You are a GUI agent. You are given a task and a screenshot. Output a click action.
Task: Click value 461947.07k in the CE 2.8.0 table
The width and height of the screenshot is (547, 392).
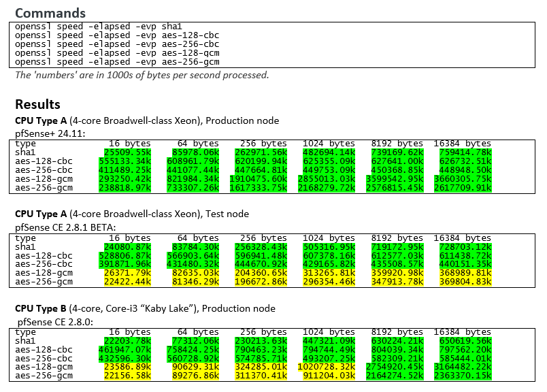pos(125,349)
